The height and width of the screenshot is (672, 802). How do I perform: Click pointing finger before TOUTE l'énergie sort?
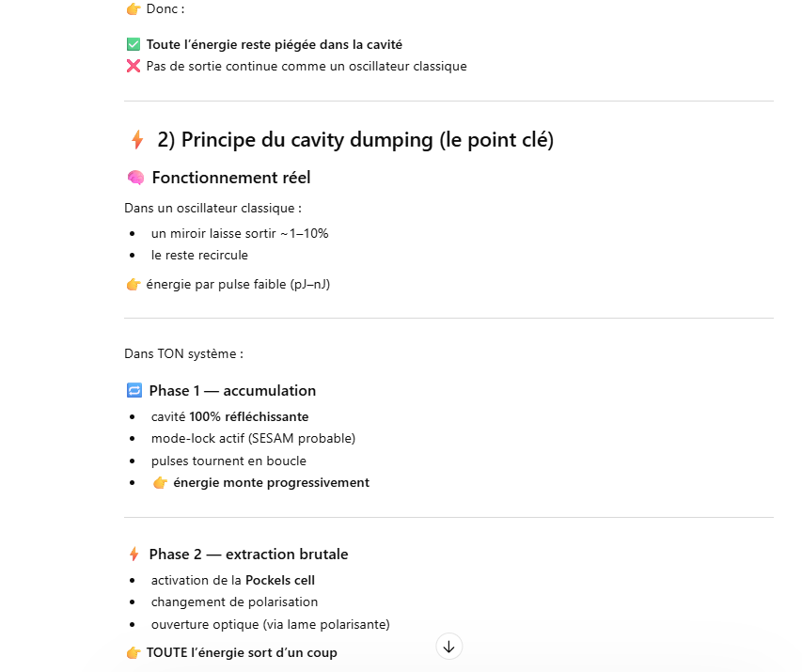click(134, 652)
